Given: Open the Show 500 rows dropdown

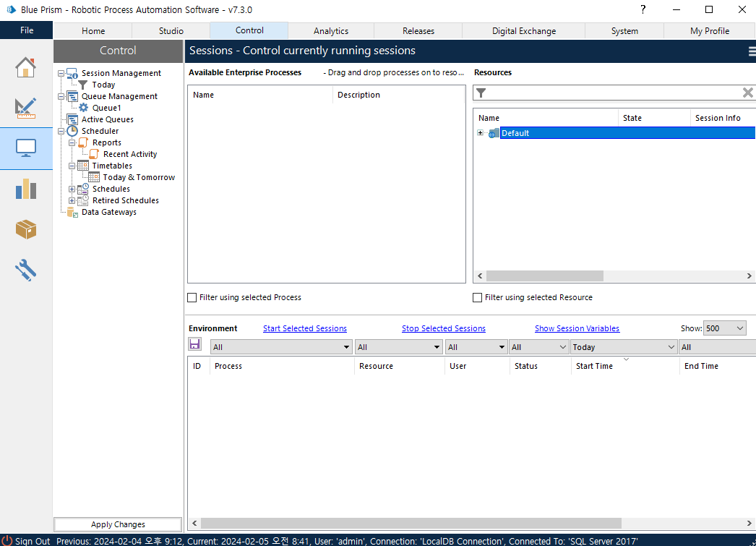Looking at the screenshot, I should pyautogui.click(x=725, y=328).
